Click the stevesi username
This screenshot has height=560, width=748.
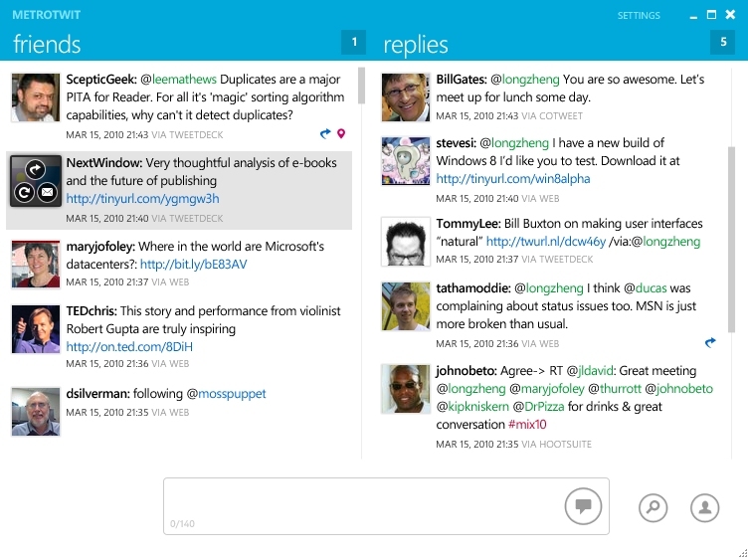pos(456,143)
